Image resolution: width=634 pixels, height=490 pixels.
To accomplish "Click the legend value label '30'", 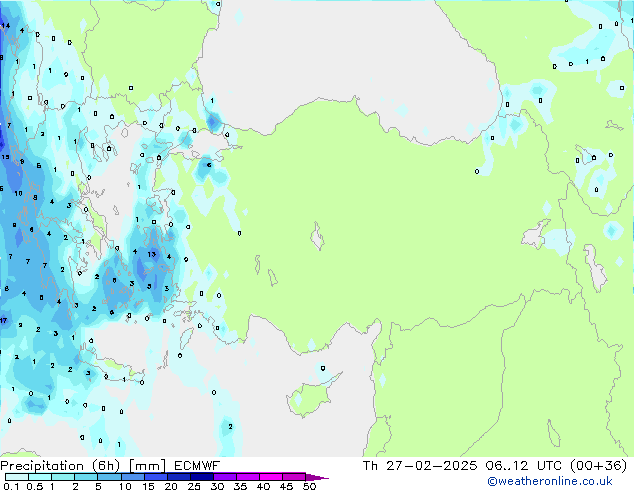I will point(217,486).
